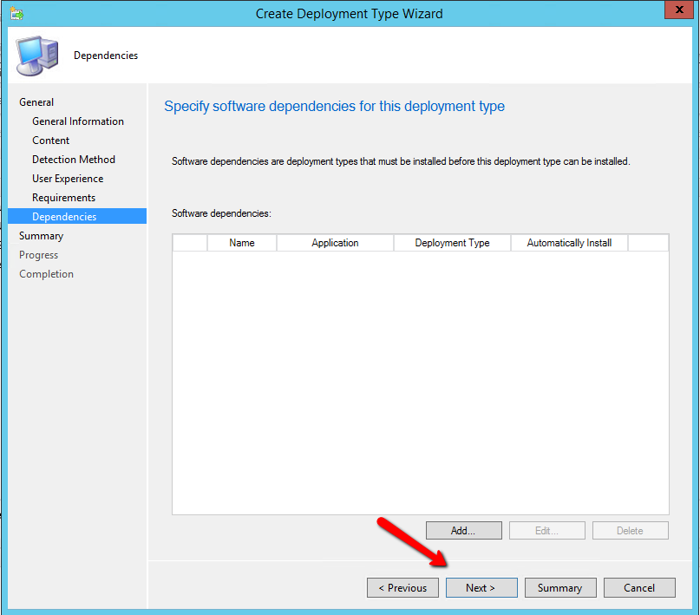Sort by the Name column header
The image size is (700, 615).
[242, 243]
